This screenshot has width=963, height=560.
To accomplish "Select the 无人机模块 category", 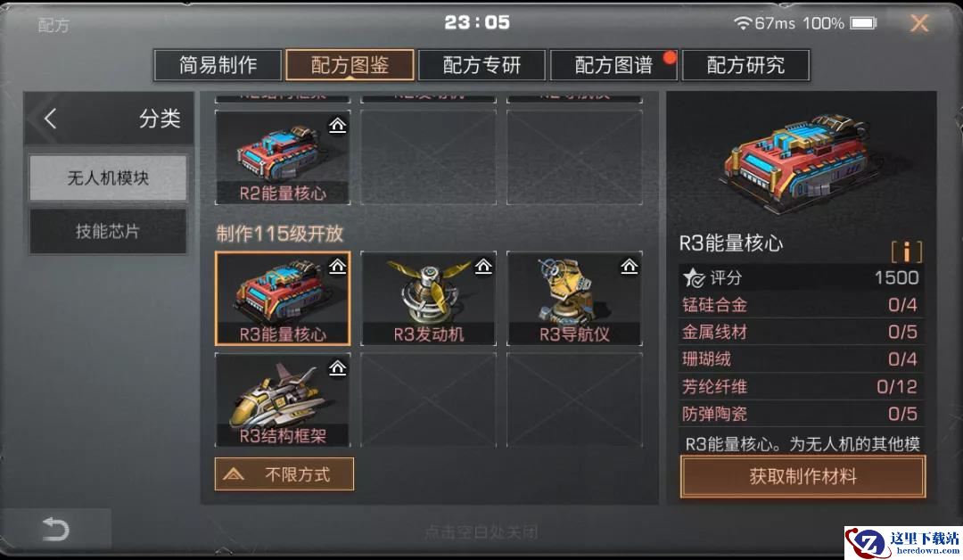I will coord(108,178).
